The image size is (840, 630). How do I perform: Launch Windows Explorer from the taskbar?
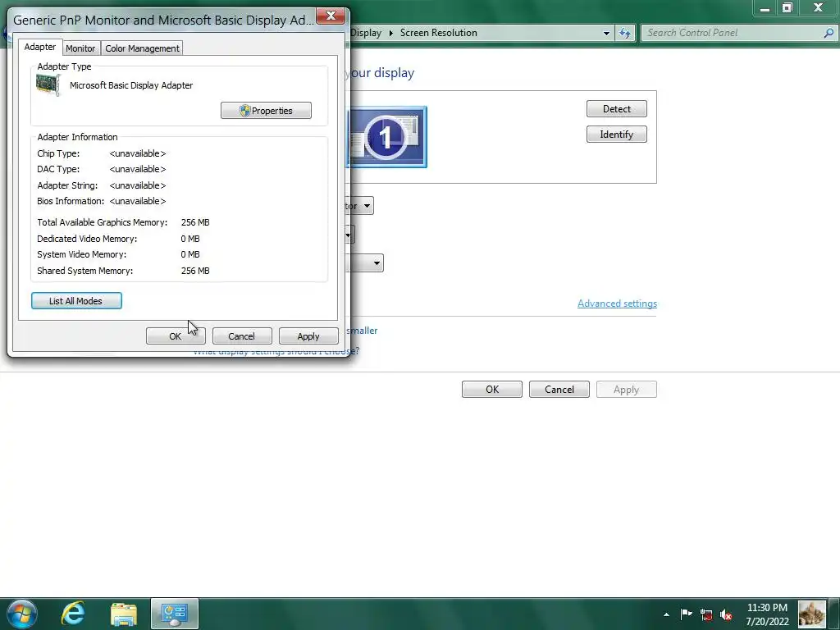pos(124,614)
